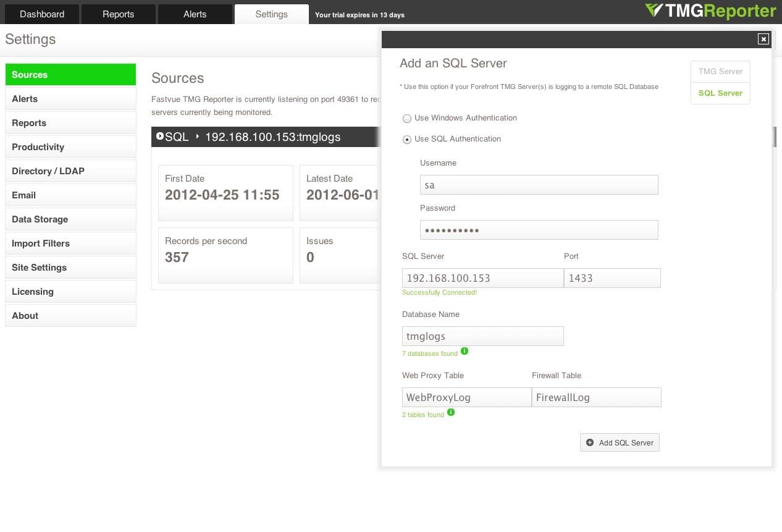
Task: Select Alerts in the settings sidebar
Action: tap(70, 99)
